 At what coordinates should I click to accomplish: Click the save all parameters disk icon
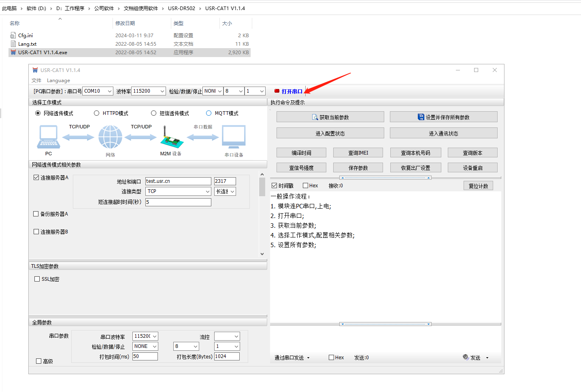[421, 117]
